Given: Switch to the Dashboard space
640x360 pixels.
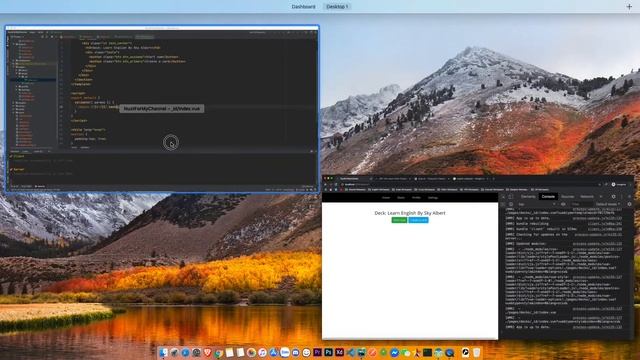Looking at the screenshot, I should (x=303, y=7).
